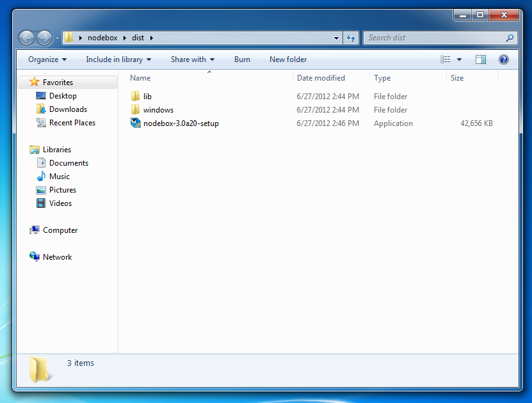Select the lib folder name

coord(147,97)
